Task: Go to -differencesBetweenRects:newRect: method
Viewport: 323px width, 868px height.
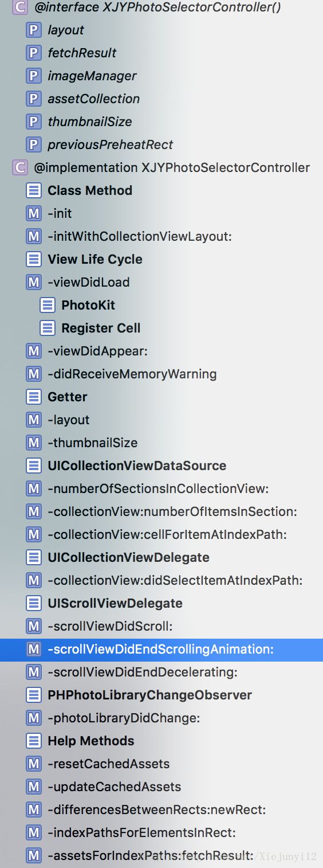Action: [157, 810]
